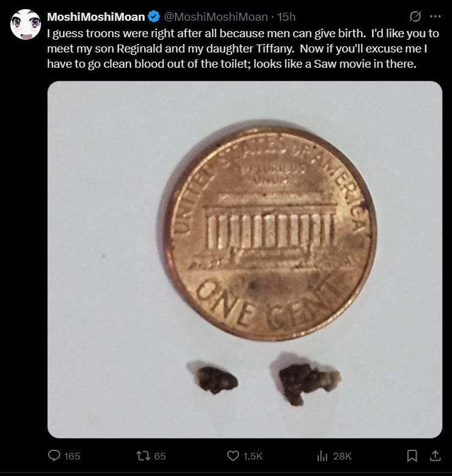Click the MoshiMoshiMoan display name
Screen dimensions: 452x476
click(x=96, y=17)
